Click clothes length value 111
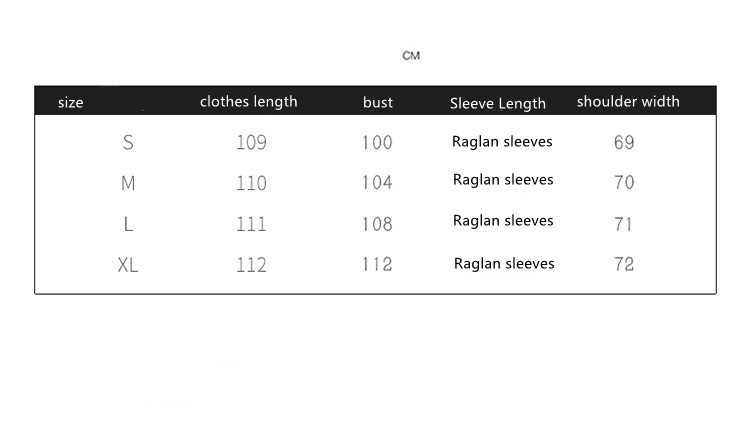The image size is (750, 439). tap(251, 224)
